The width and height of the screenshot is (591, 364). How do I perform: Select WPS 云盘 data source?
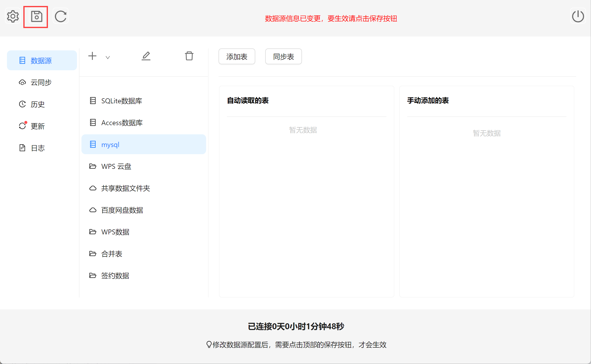click(x=144, y=166)
